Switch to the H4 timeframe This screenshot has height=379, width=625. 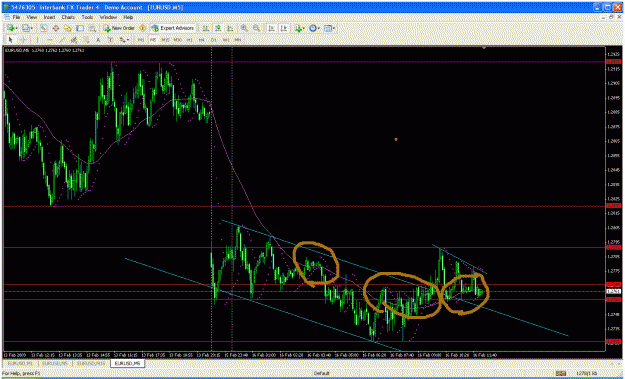pos(201,40)
